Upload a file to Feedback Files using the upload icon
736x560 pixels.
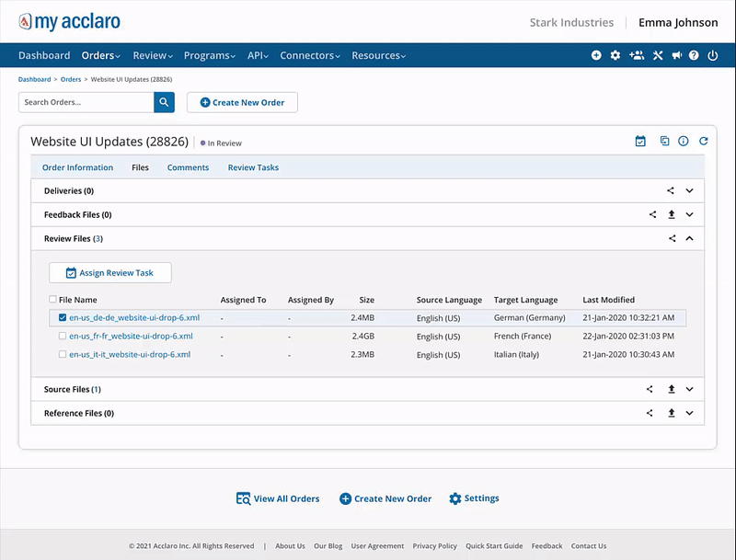click(671, 214)
